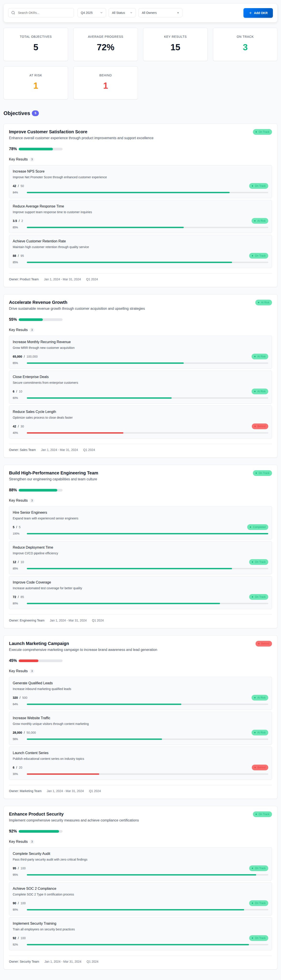Click the Objectives count badge 5

click(x=35, y=113)
